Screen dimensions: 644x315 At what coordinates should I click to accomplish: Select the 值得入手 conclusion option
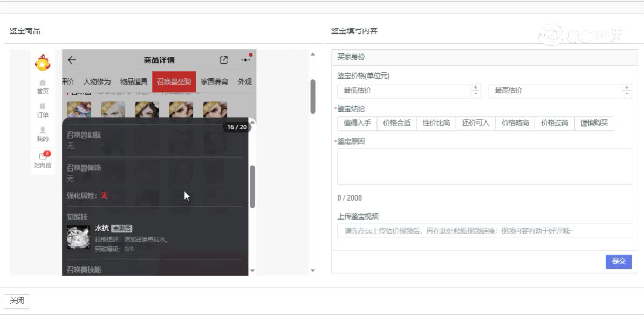356,123
